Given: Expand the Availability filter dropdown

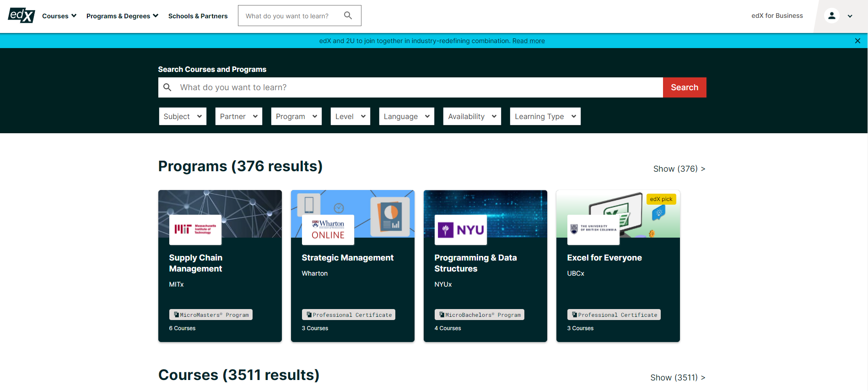Looking at the screenshot, I should click(x=472, y=116).
